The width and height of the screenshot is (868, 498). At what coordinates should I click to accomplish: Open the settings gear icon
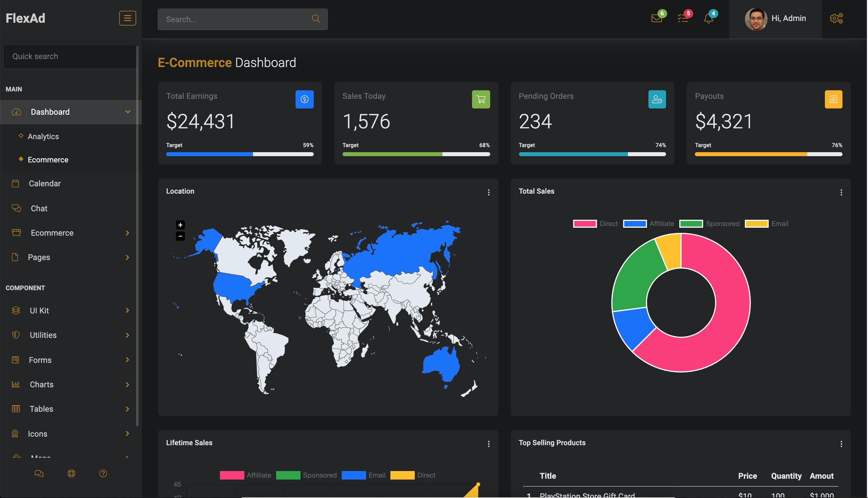(x=836, y=18)
